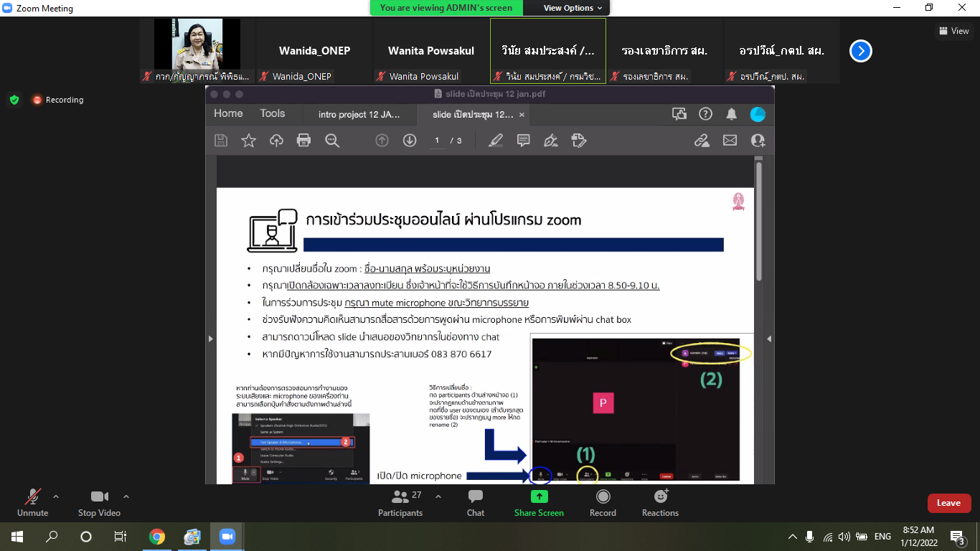Open the Participants panel
The height and width of the screenshot is (551, 980).
point(400,503)
